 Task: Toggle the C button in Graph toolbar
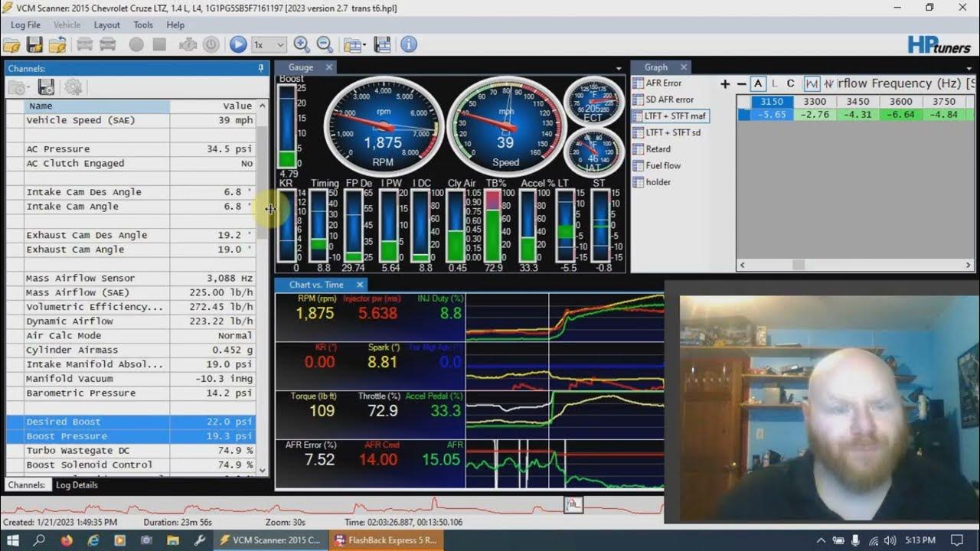(791, 83)
